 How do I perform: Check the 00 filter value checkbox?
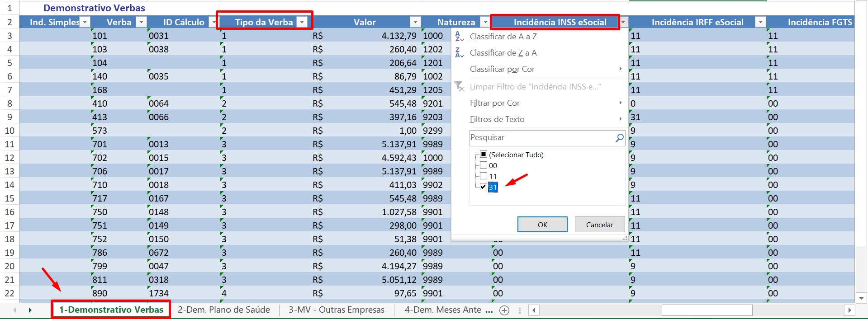point(484,165)
